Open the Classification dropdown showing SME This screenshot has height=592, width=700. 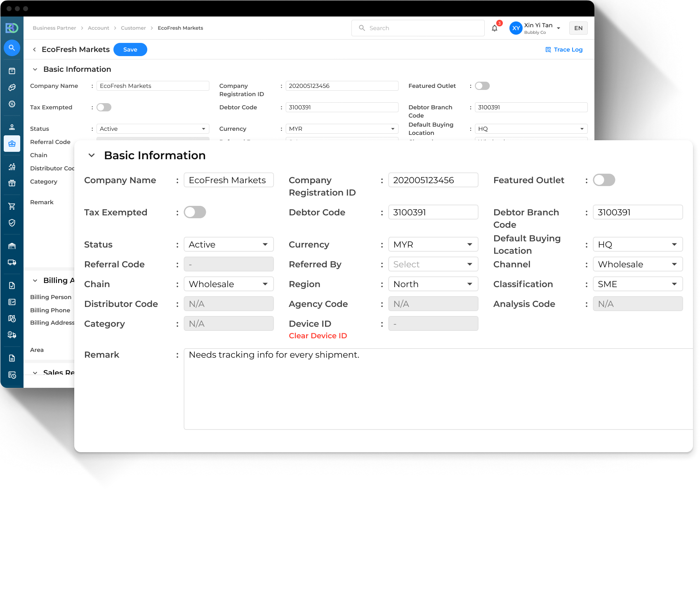tap(637, 284)
